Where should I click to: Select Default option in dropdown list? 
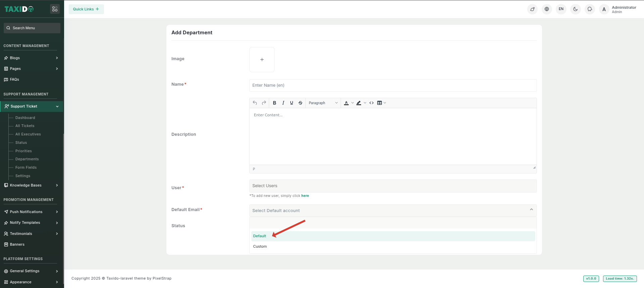pos(260,236)
